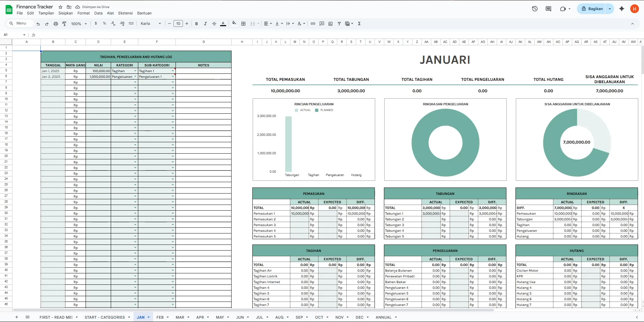Insert chart using toolbar icon

(x=331, y=24)
